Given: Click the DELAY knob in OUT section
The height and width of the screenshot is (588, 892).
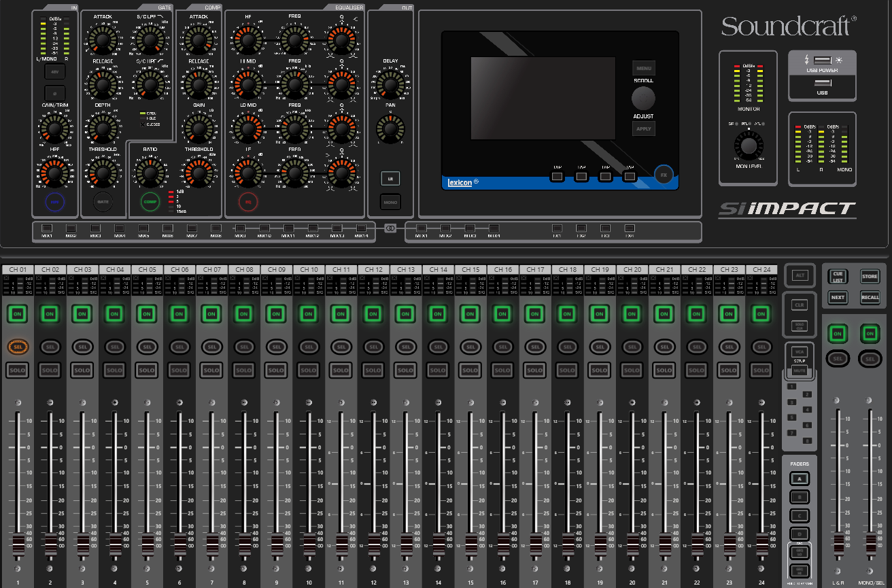Looking at the screenshot, I should [x=390, y=85].
